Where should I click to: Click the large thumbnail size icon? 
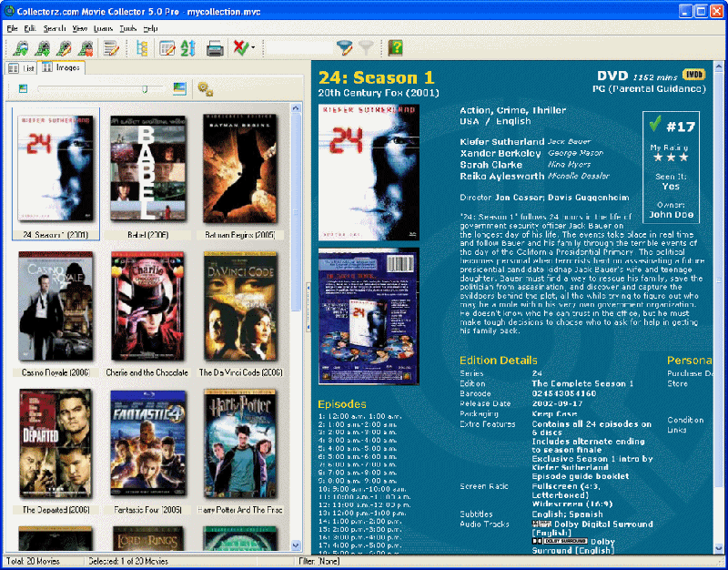pyautogui.click(x=179, y=88)
